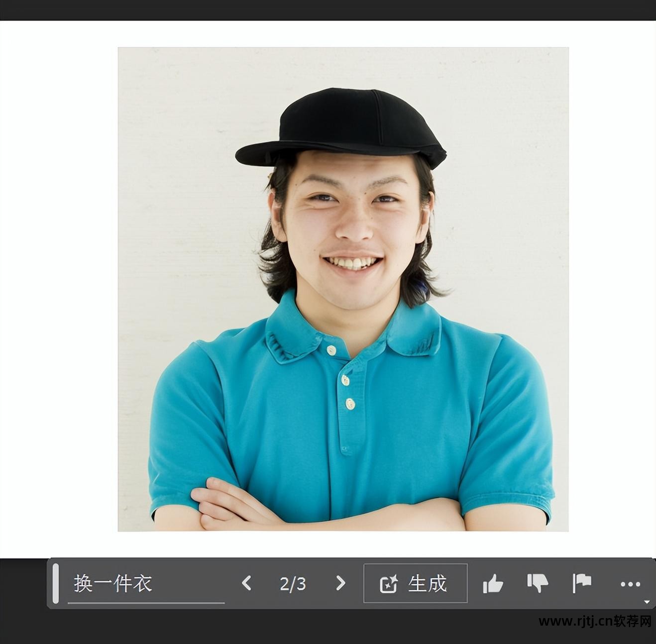Image resolution: width=656 pixels, height=644 pixels.
Task: Click the top white button on the polo
Action: pyautogui.click(x=331, y=350)
